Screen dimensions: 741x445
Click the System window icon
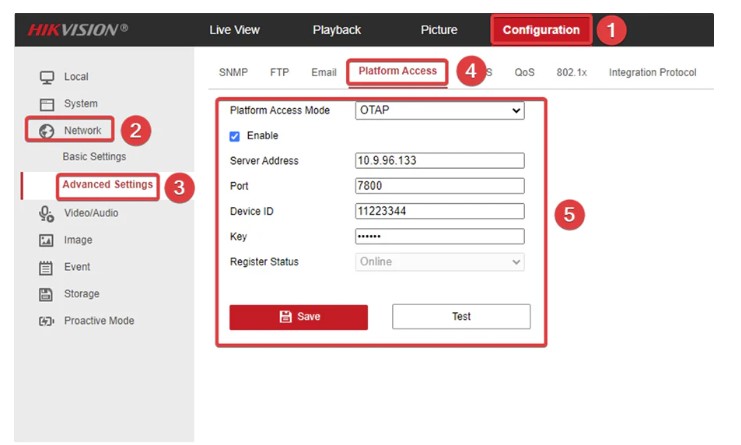(47, 104)
